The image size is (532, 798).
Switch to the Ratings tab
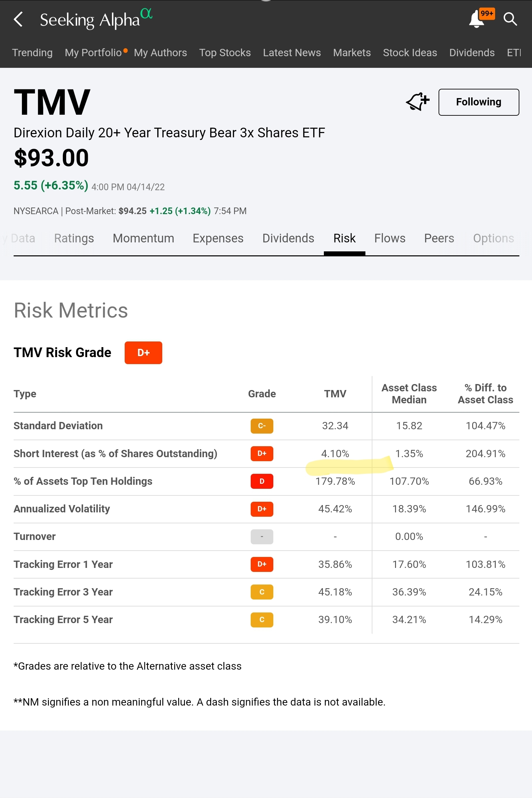[x=74, y=238]
